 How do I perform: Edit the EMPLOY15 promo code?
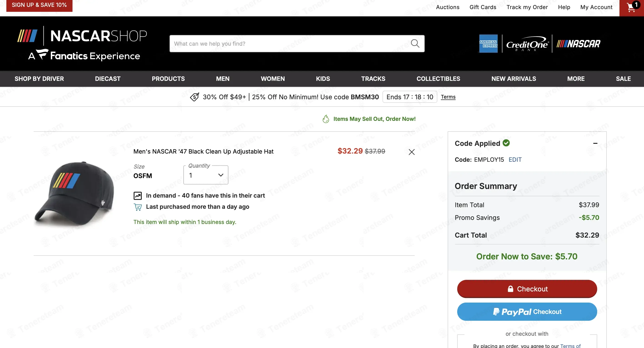[x=515, y=160]
